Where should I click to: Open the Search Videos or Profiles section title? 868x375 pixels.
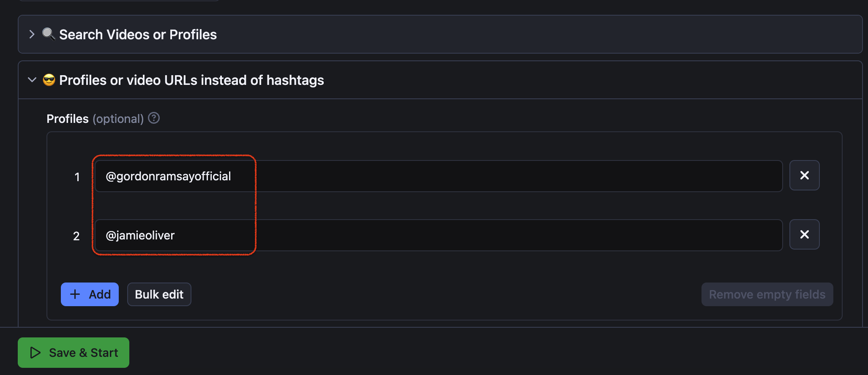138,35
